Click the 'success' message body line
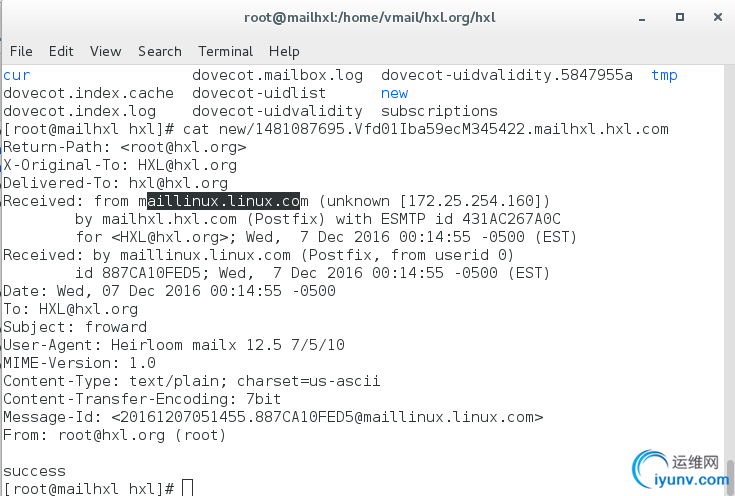This screenshot has height=496, width=735. coord(34,471)
